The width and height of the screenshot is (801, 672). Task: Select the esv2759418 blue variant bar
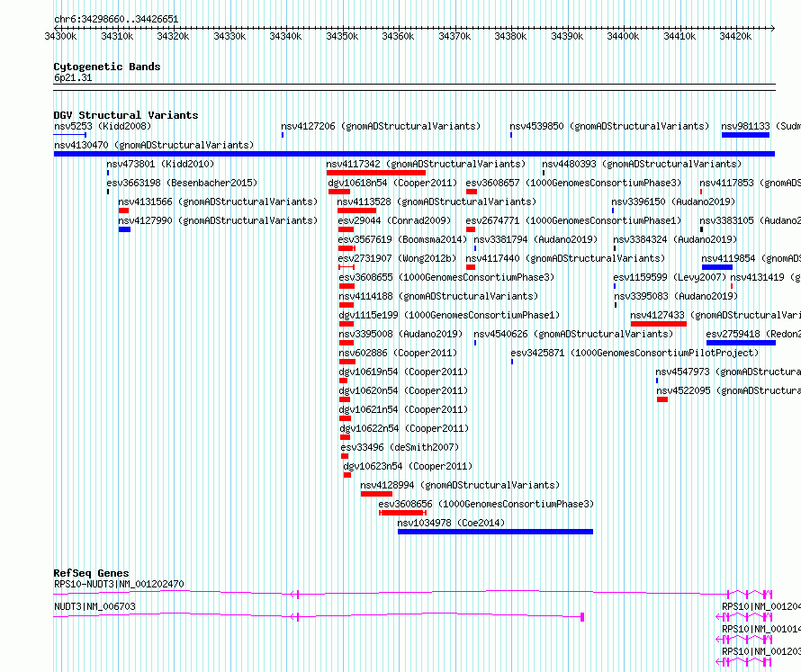742,343
